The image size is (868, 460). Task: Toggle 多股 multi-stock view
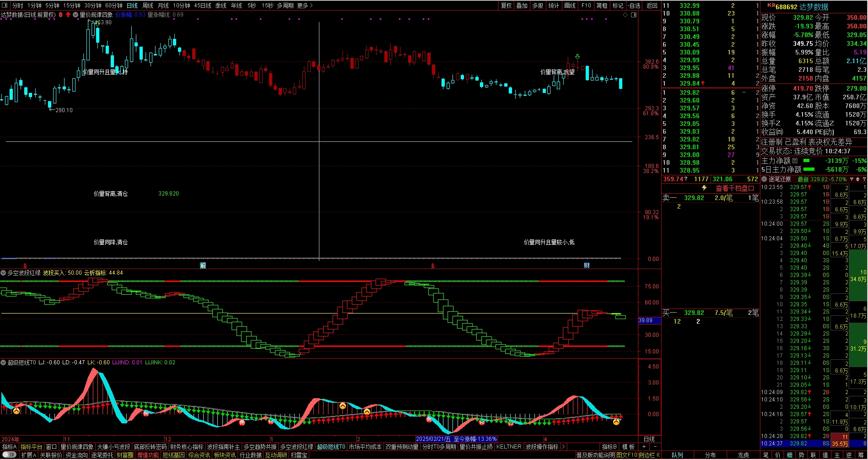pyautogui.click(x=538, y=5)
